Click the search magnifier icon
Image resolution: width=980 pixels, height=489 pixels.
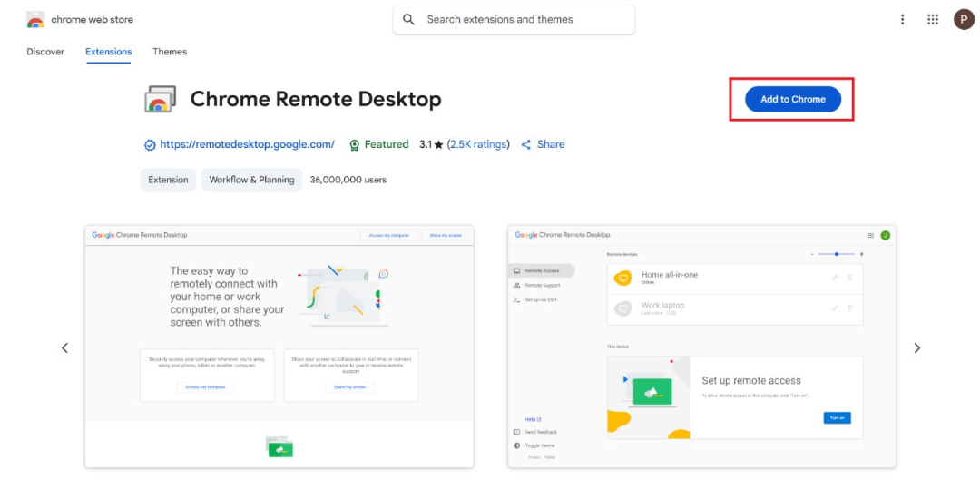pos(408,19)
